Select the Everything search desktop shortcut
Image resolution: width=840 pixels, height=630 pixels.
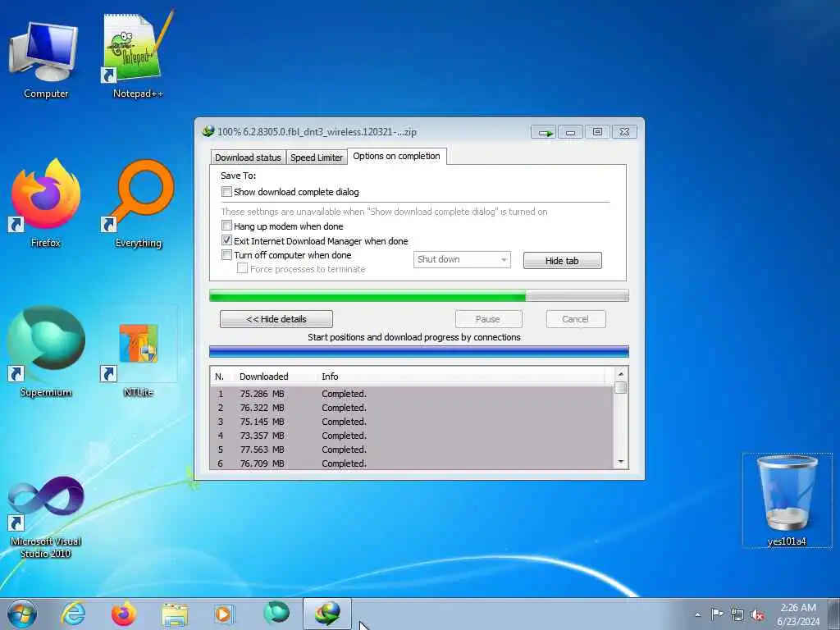(x=138, y=203)
